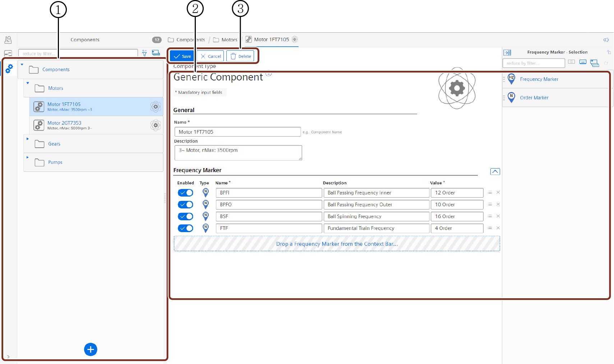Select the Motor 1FT7105 breadcrumb tab
This screenshot has width=614, height=364.
pyautogui.click(x=272, y=40)
